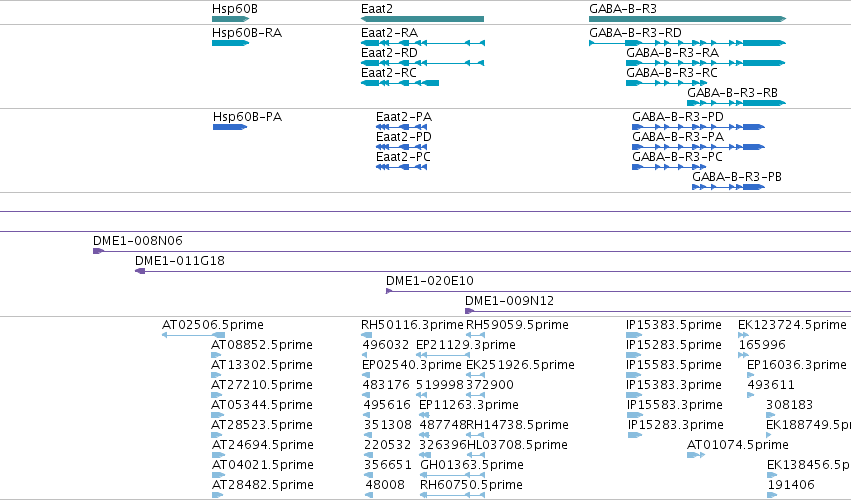Image resolution: width=851 pixels, height=500 pixels.
Task: Select BAC clone DME1-008N06
Action: click(472, 251)
